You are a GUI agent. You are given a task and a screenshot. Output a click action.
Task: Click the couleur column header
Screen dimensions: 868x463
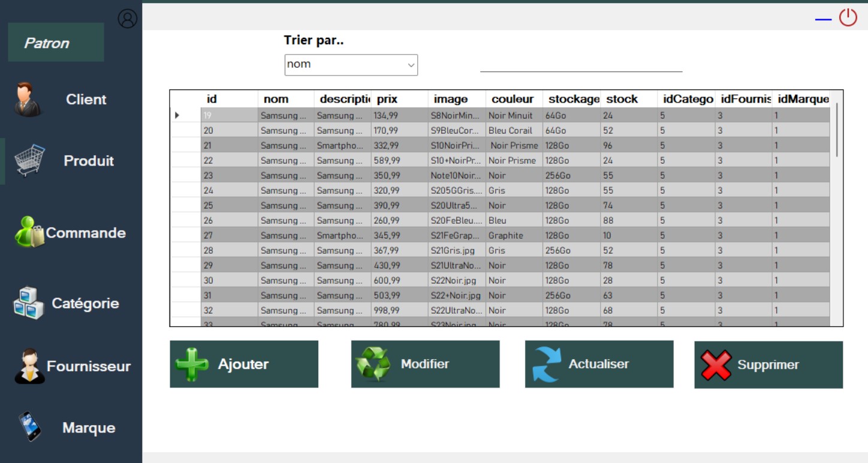tap(514, 99)
